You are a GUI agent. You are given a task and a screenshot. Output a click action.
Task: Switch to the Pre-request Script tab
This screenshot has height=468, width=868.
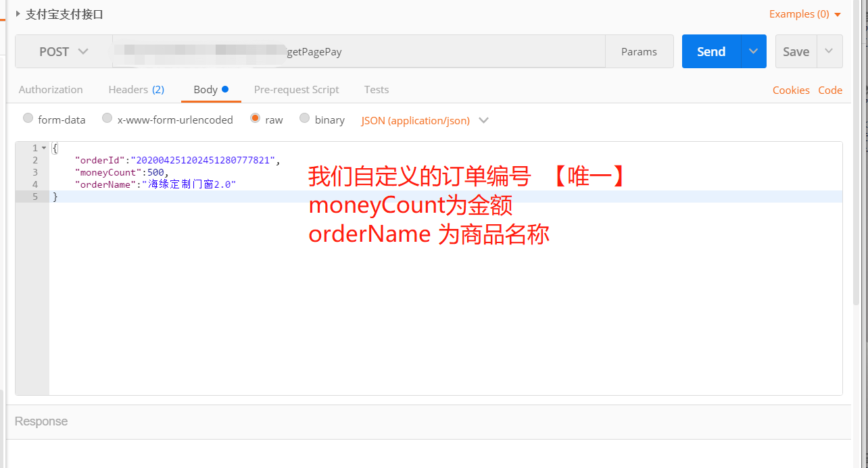click(296, 89)
